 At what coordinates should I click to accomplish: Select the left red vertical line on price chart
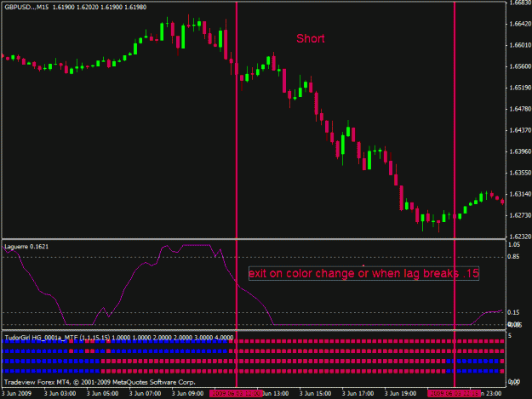click(237, 120)
